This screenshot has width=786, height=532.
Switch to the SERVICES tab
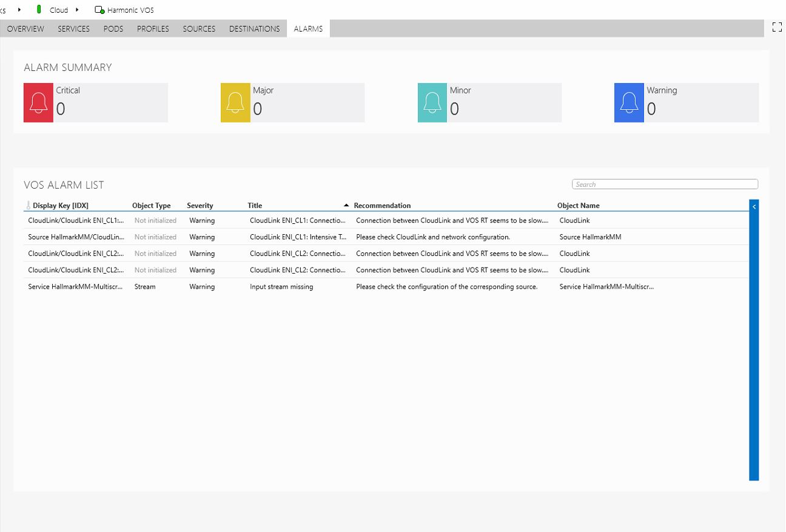(74, 29)
